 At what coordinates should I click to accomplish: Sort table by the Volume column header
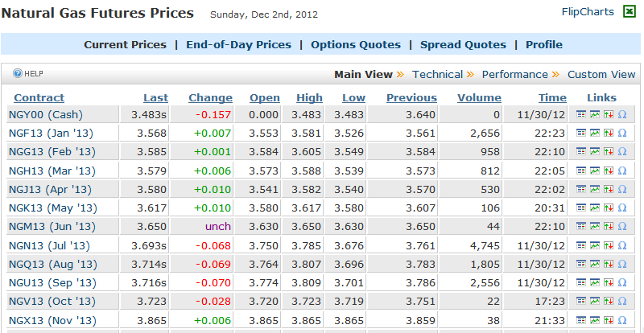(x=479, y=98)
